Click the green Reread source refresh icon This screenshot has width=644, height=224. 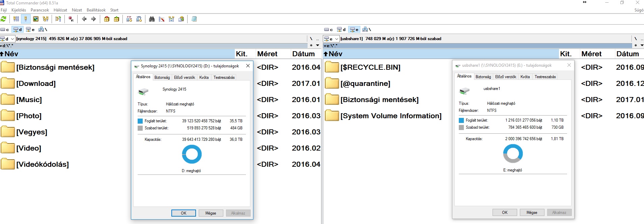point(4,19)
